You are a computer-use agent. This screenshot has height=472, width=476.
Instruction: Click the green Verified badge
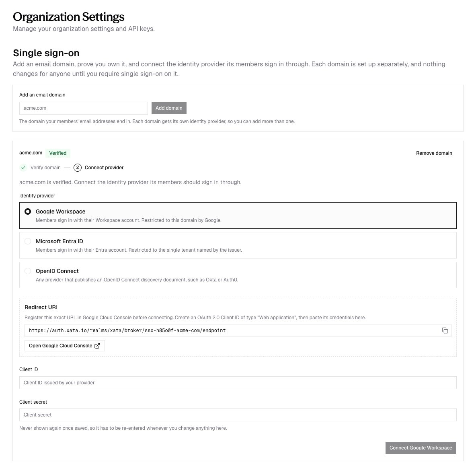[57, 153]
